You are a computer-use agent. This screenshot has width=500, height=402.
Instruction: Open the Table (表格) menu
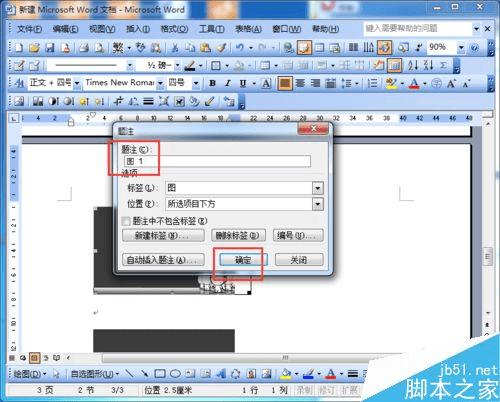(x=248, y=29)
